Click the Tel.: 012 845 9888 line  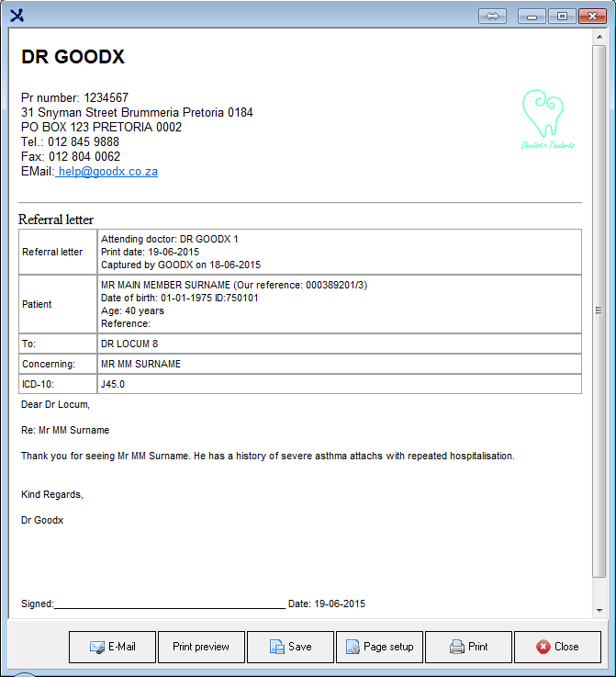point(70,141)
